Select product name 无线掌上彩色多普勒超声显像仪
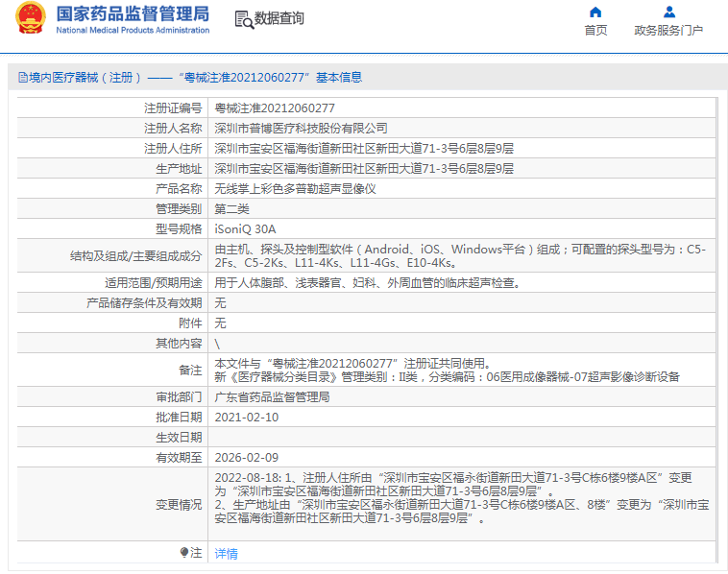 [x=295, y=189]
